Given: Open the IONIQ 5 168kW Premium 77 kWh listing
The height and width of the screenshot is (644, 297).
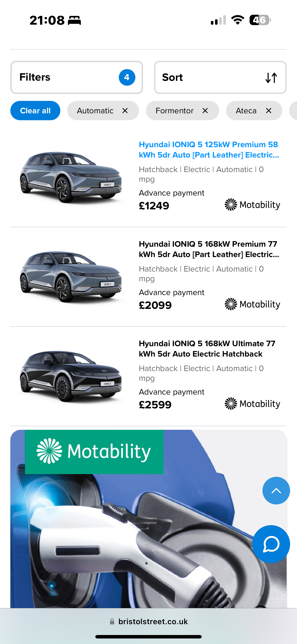Looking at the screenshot, I should 209,249.
